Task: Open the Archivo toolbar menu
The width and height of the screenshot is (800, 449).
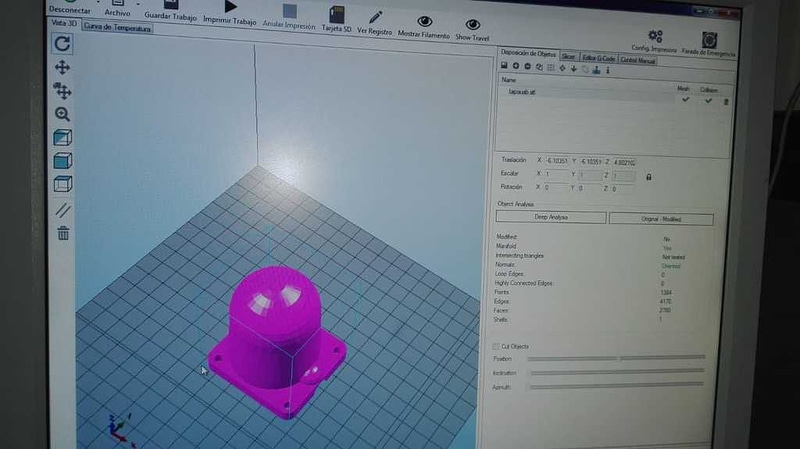Action: tap(118, 9)
